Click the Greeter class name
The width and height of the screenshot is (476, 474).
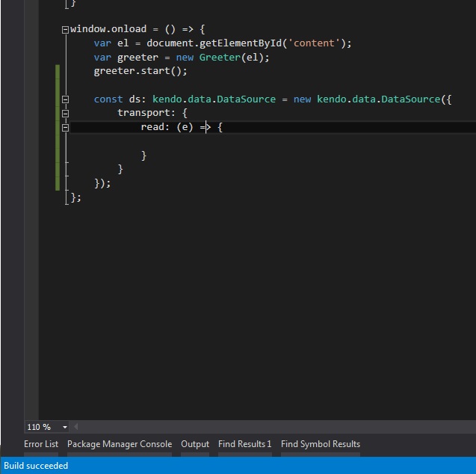[220, 57]
